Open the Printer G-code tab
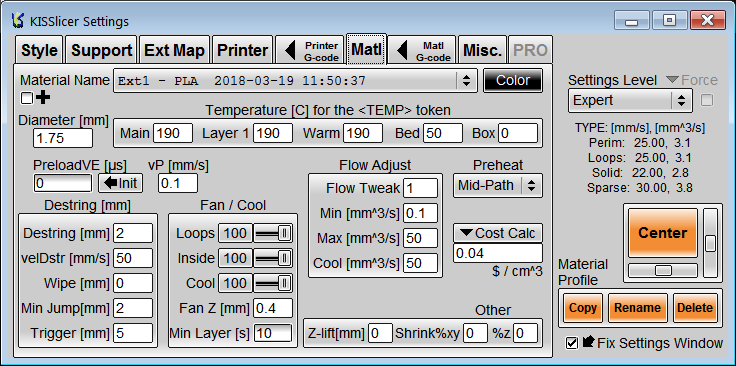The height and width of the screenshot is (366, 736). point(310,50)
